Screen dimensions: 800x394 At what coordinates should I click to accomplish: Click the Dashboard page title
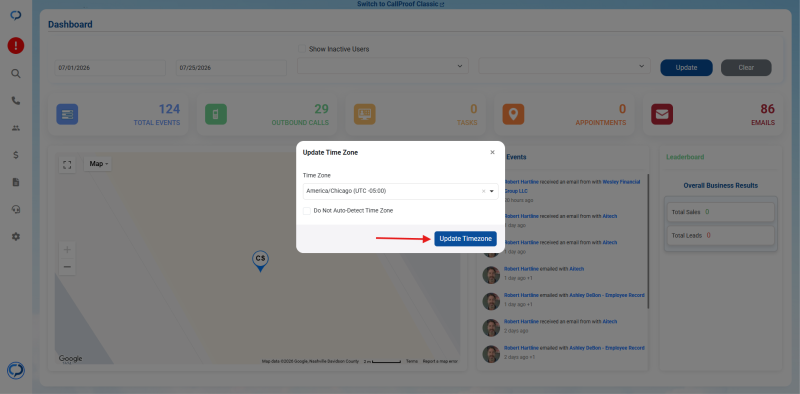click(70, 24)
